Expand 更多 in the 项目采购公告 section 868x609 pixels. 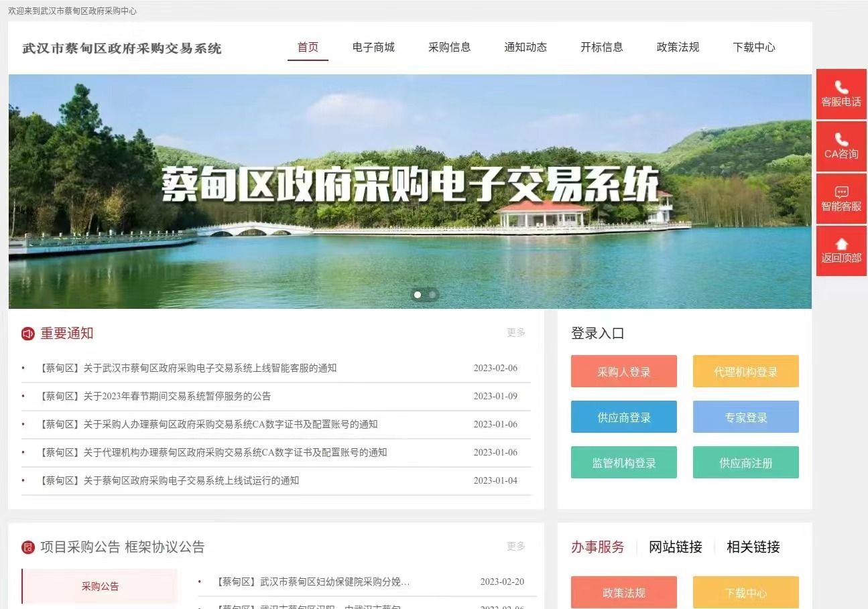click(x=515, y=547)
